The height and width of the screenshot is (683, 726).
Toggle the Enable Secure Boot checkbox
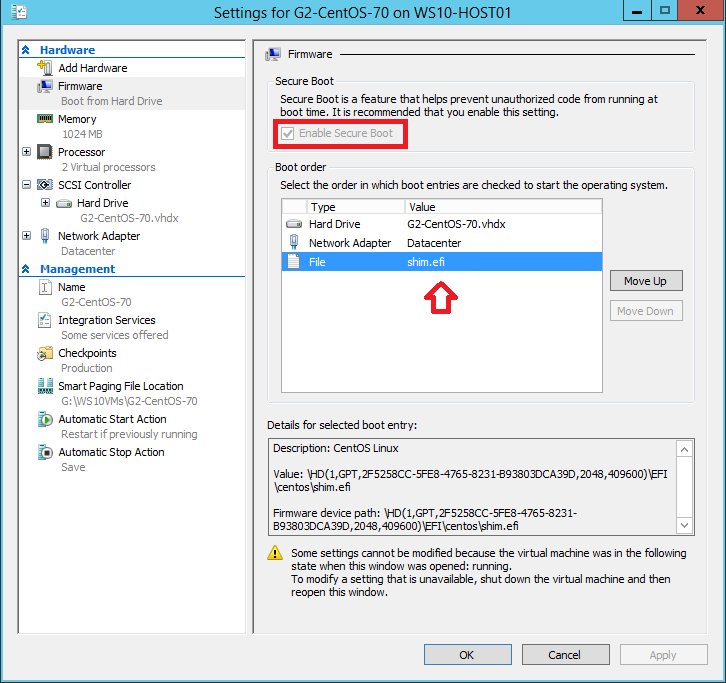[x=288, y=133]
